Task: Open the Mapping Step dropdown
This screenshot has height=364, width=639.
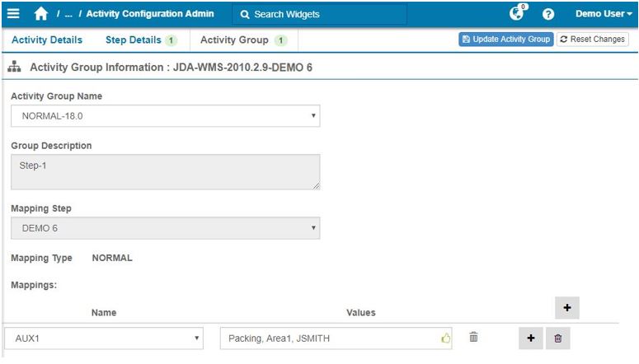Action: [165, 228]
